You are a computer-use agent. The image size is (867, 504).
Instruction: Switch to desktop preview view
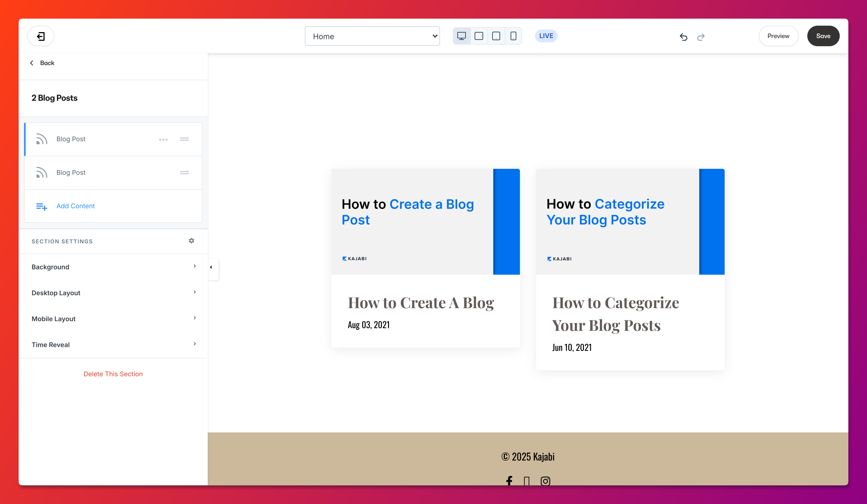click(x=461, y=36)
